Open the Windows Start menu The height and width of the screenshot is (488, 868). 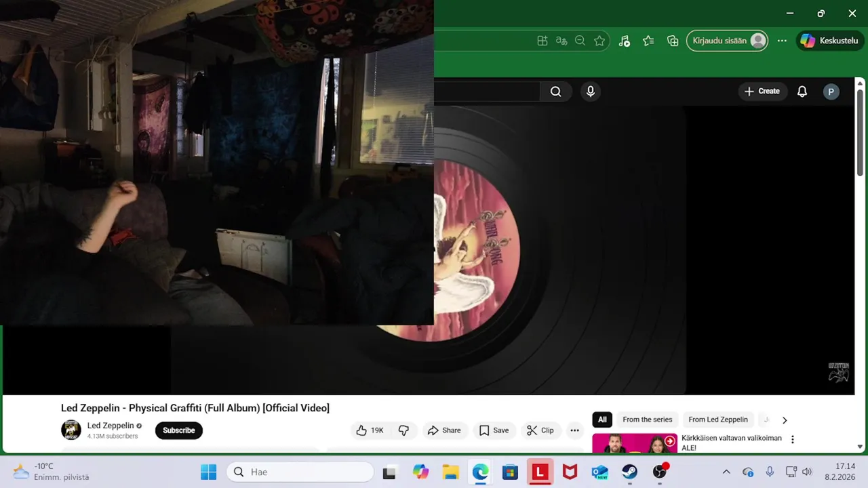[x=209, y=472]
